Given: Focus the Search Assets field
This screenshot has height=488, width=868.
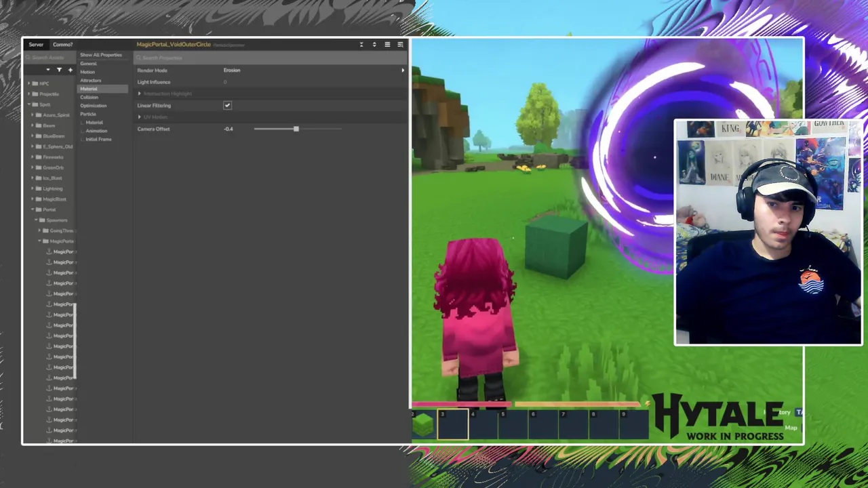Looking at the screenshot, I should pyautogui.click(x=50, y=58).
